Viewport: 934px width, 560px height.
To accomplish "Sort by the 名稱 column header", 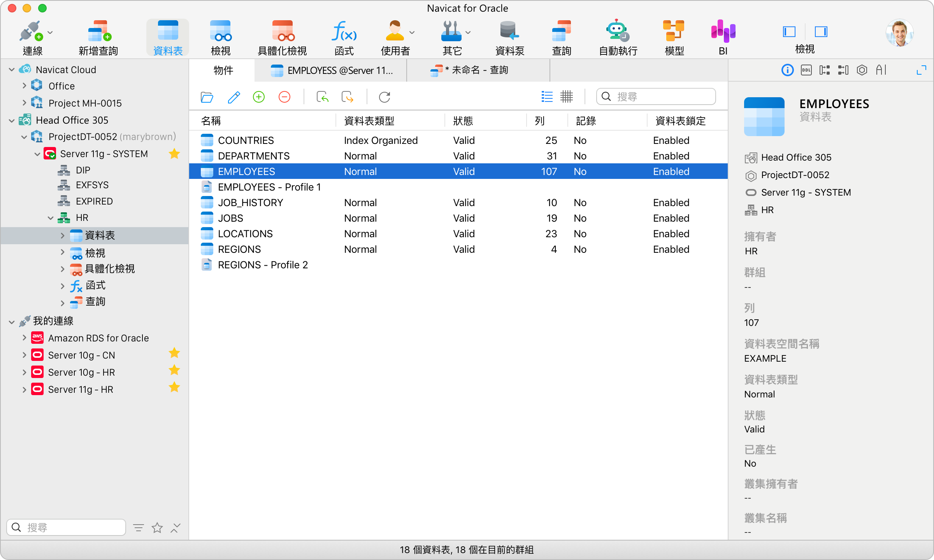I will tap(211, 121).
